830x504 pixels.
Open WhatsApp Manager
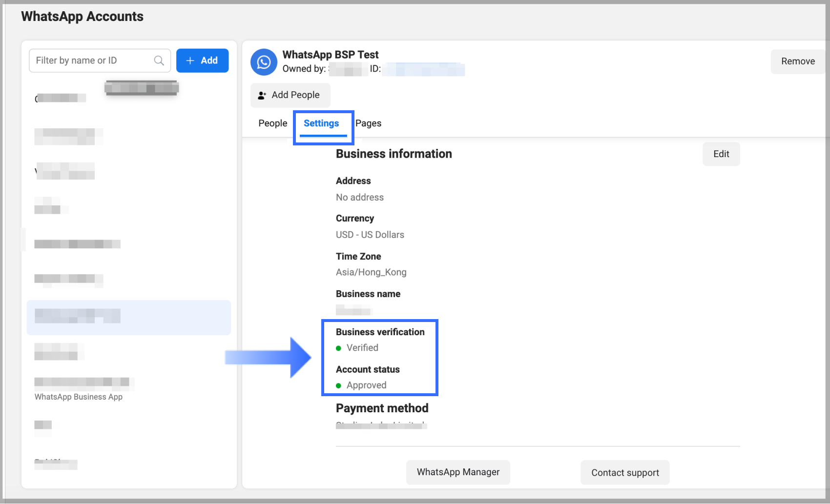[457, 472]
